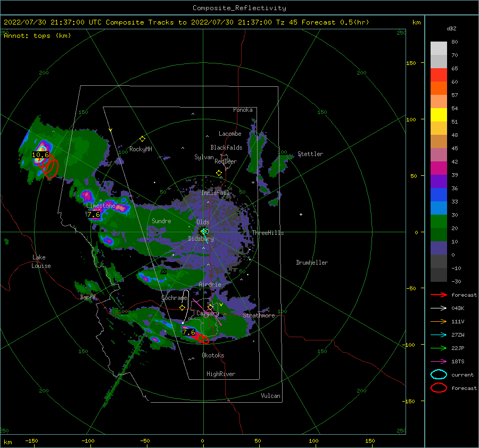Image resolution: width=479 pixels, height=448 pixels.
Task: Click the 150 tick on right axis
Action: pos(411,63)
